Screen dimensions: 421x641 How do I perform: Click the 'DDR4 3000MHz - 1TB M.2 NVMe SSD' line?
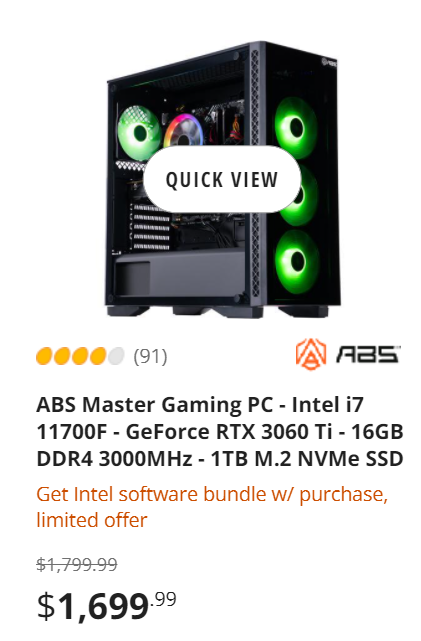click(220, 459)
